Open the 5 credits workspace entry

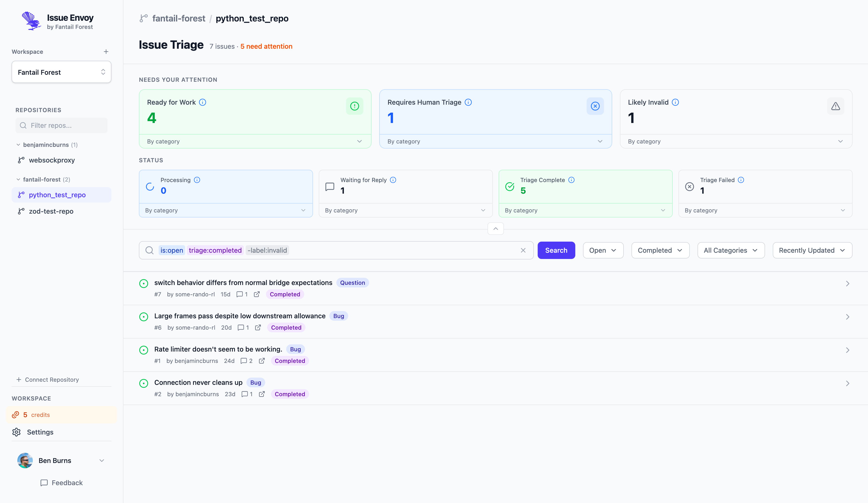click(61, 415)
